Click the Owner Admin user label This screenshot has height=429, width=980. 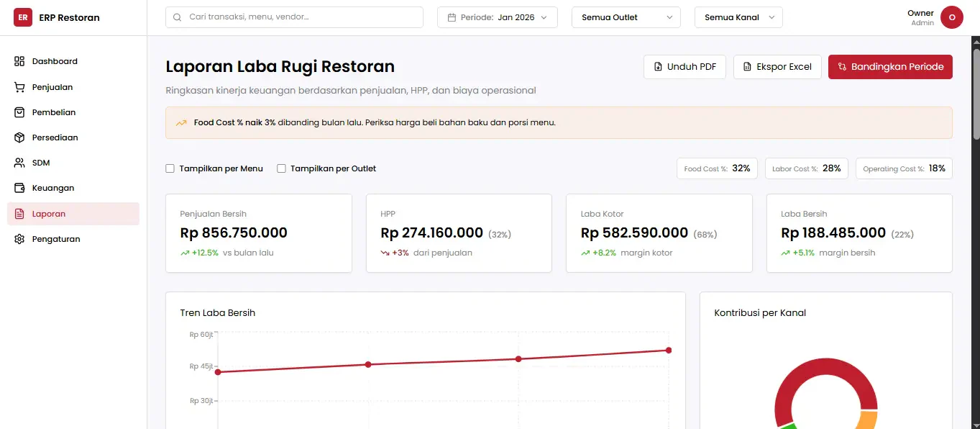[920, 17]
